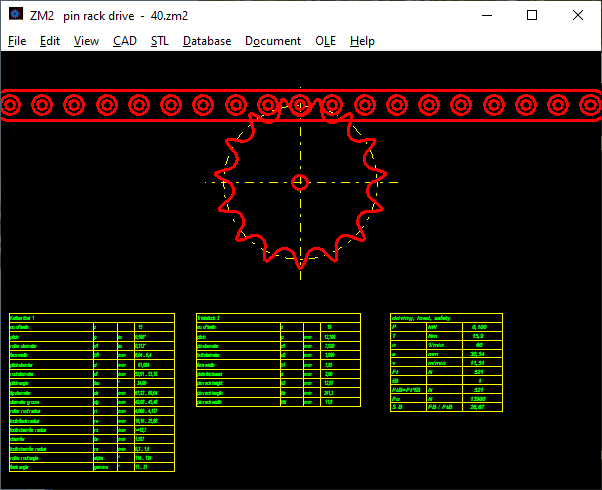Viewport: 602px width, 490px height.
Task: Select the rightmost pin roller on rack
Action: (x=587, y=104)
